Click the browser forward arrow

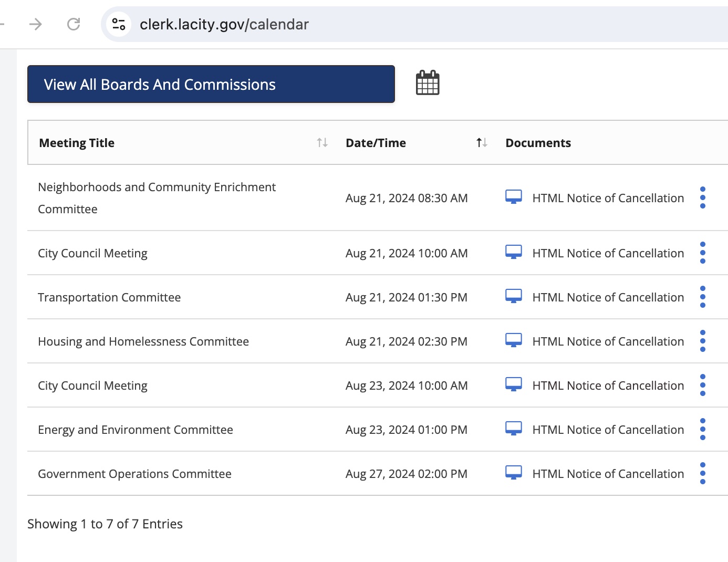(35, 24)
